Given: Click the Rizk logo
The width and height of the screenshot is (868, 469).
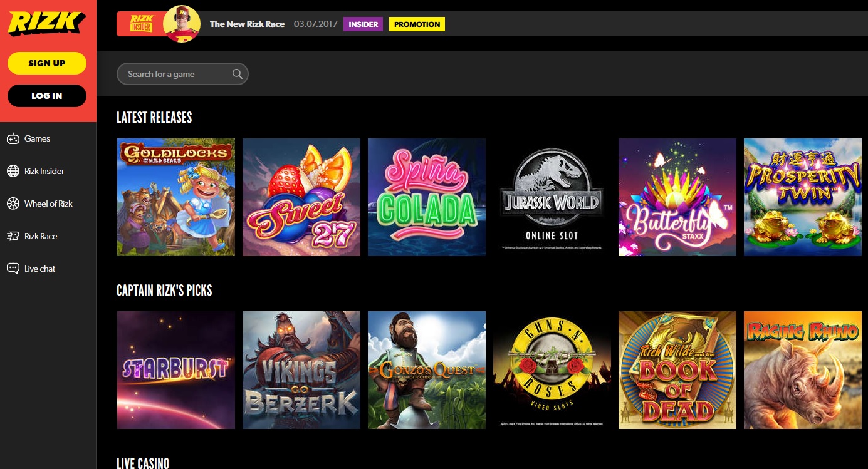Looking at the screenshot, I should tap(46, 24).
